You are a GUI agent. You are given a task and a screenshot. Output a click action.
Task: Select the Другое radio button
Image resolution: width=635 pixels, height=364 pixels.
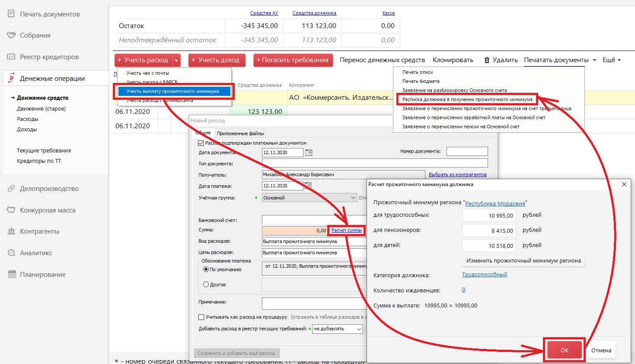206,285
